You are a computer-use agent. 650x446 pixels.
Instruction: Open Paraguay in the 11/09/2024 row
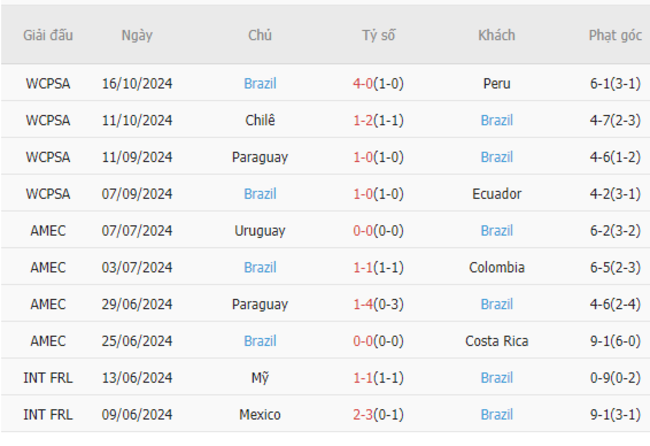point(260,157)
